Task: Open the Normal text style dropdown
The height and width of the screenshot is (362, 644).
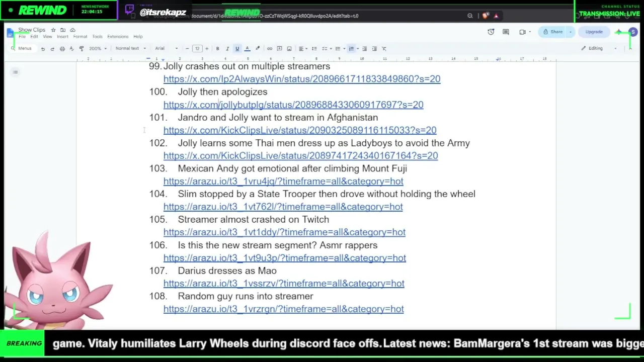Action: [130, 49]
